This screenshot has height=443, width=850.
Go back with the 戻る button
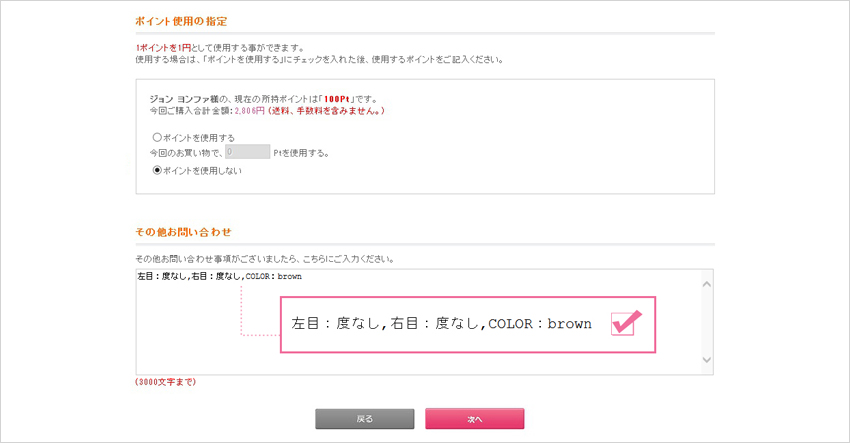[365, 419]
